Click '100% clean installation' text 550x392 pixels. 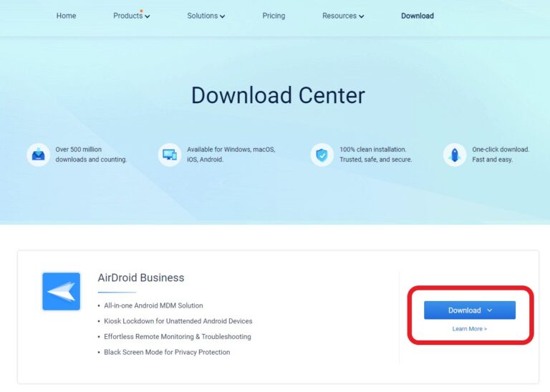(x=373, y=150)
